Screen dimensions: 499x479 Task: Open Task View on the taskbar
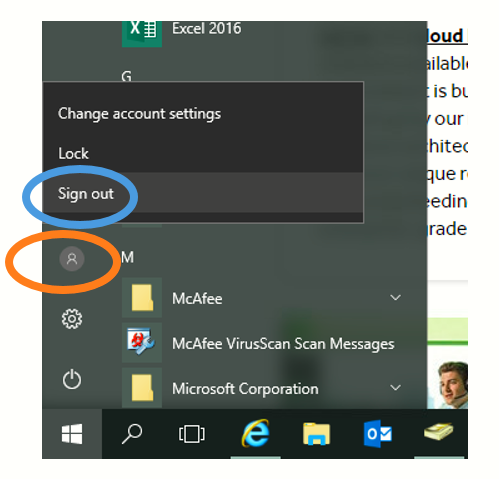coord(192,434)
